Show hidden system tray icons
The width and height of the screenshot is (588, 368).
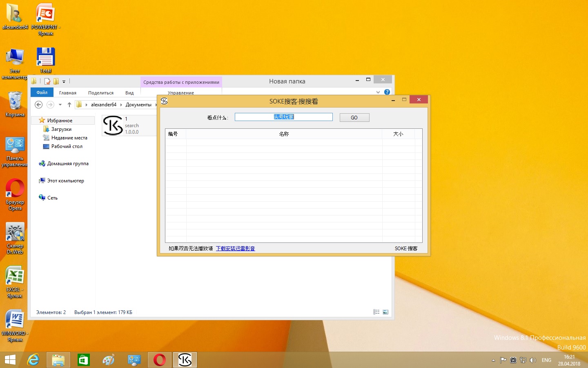[493, 360]
